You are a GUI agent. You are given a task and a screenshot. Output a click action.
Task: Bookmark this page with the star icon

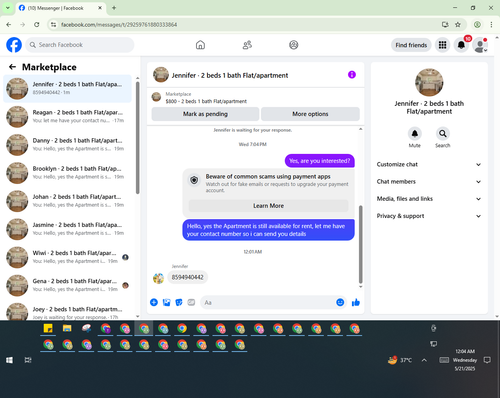(x=458, y=24)
